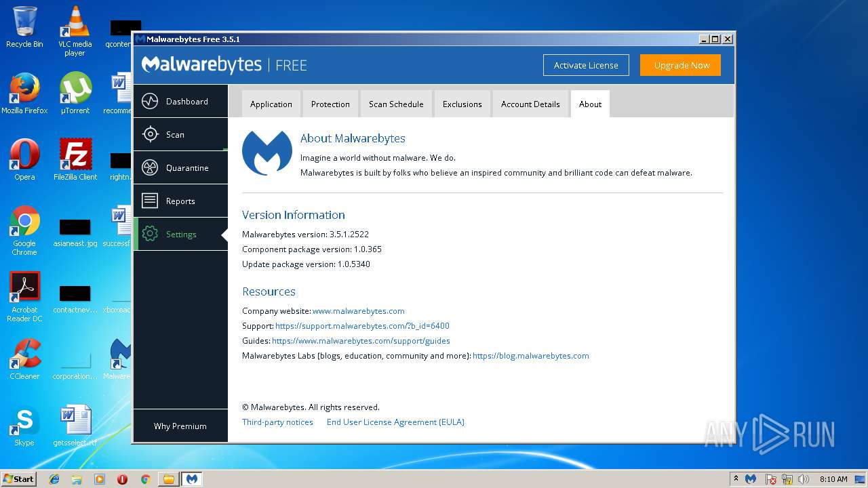The height and width of the screenshot is (488, 868).
Task: Select FileZilla Client desktop shortcut
Action: (x=75, y=160)
